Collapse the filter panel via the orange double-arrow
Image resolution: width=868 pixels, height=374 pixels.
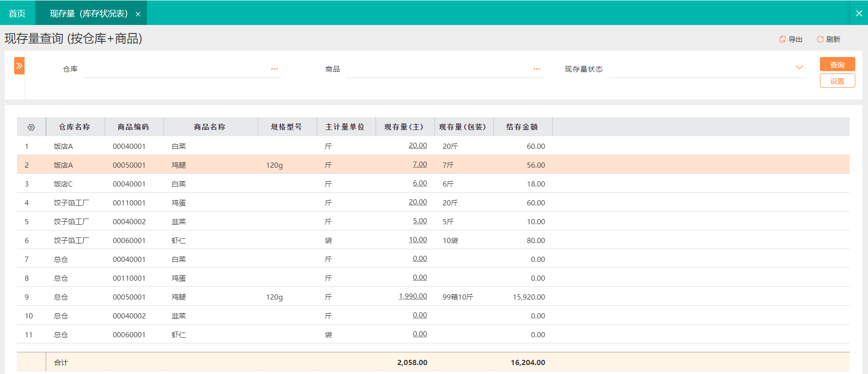[x=19, y=66]
